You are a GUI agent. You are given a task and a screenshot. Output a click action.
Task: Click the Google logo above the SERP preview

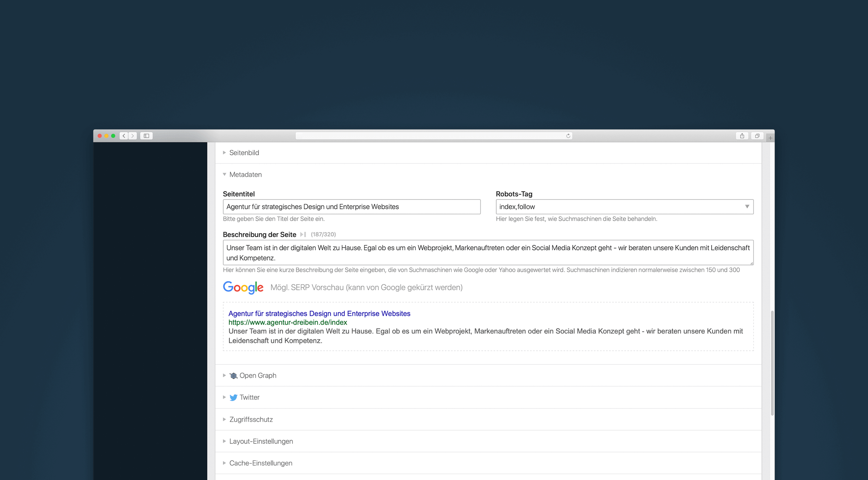243,287
